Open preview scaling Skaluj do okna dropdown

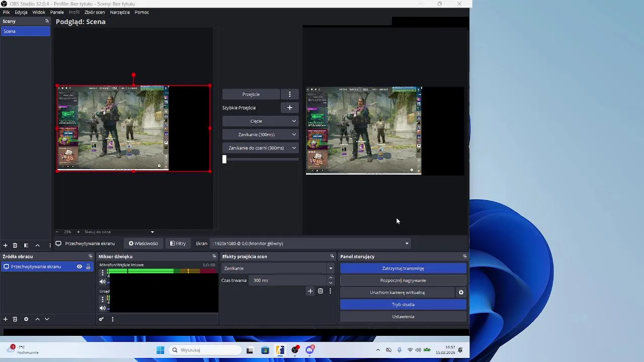119,232
